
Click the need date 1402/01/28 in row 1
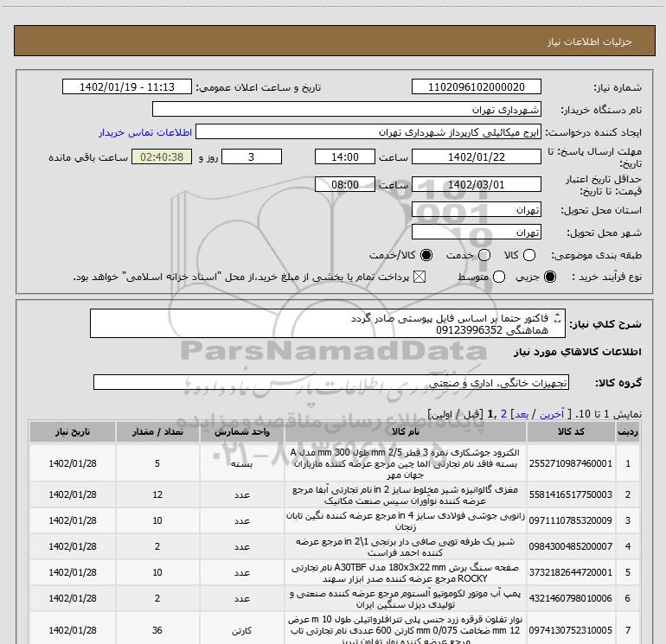pyautogui.click(x=72, y=463)
